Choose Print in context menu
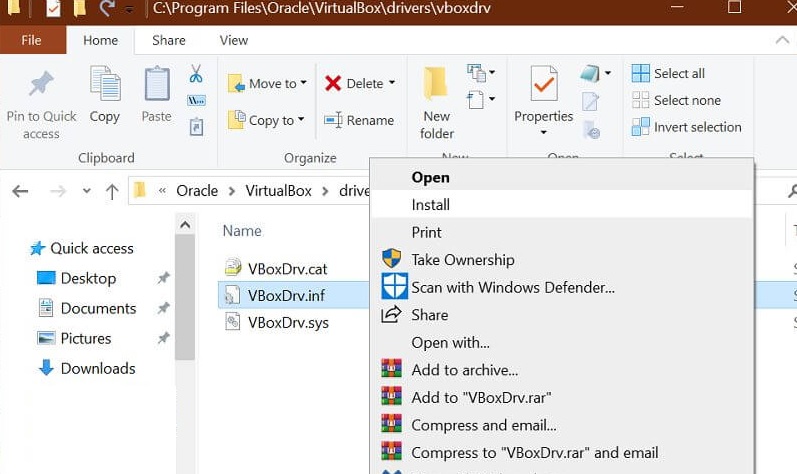797x474 pixels. (562, 232)
